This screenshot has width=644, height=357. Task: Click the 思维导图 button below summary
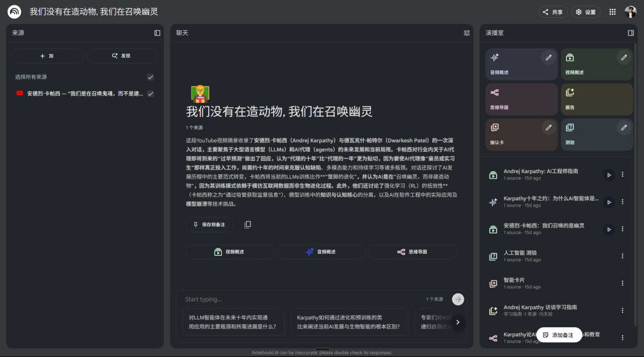coord(413,252)
